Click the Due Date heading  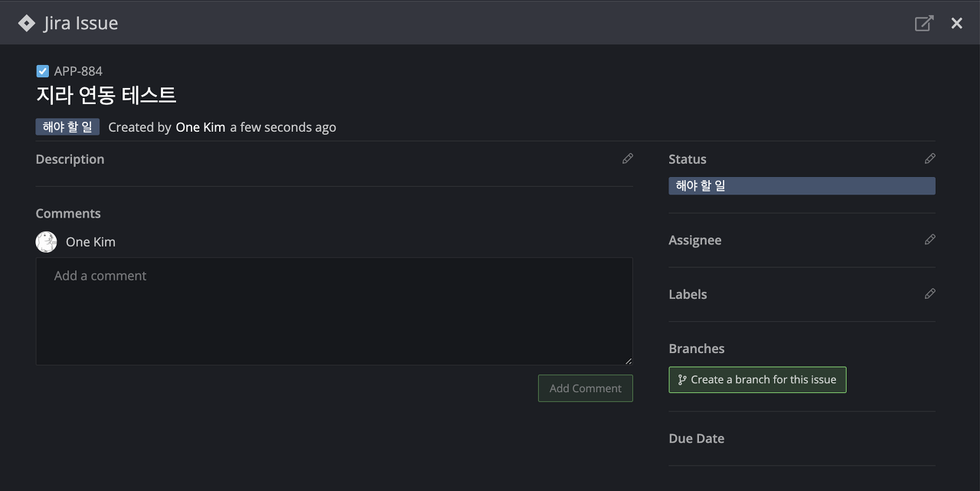[697, 439]
